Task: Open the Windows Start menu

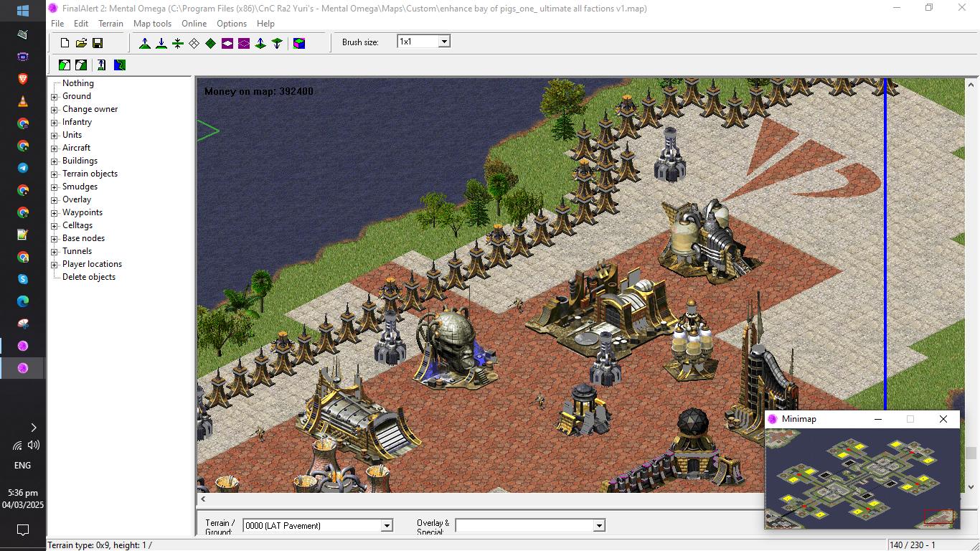Action: [22, 11]
